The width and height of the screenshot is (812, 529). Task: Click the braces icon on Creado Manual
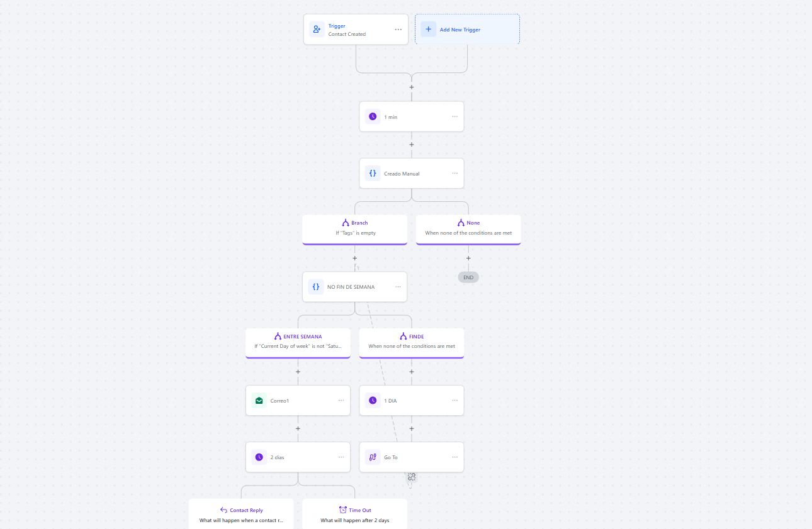coord(373,174)
